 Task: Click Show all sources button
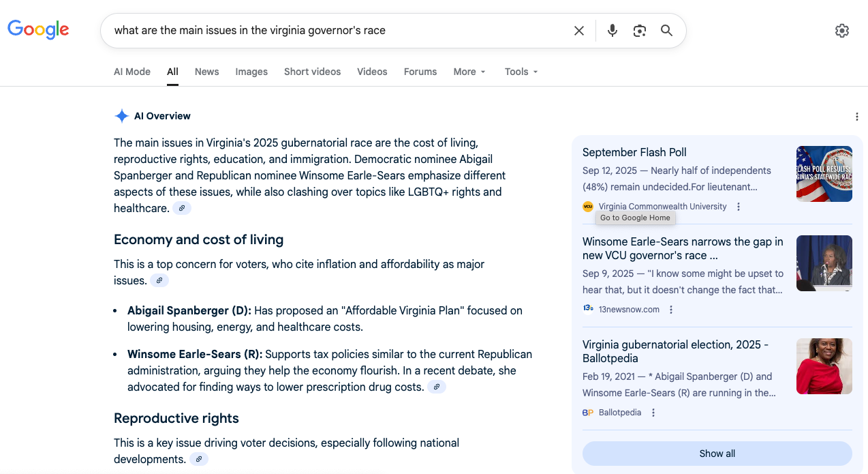[717, 454]
